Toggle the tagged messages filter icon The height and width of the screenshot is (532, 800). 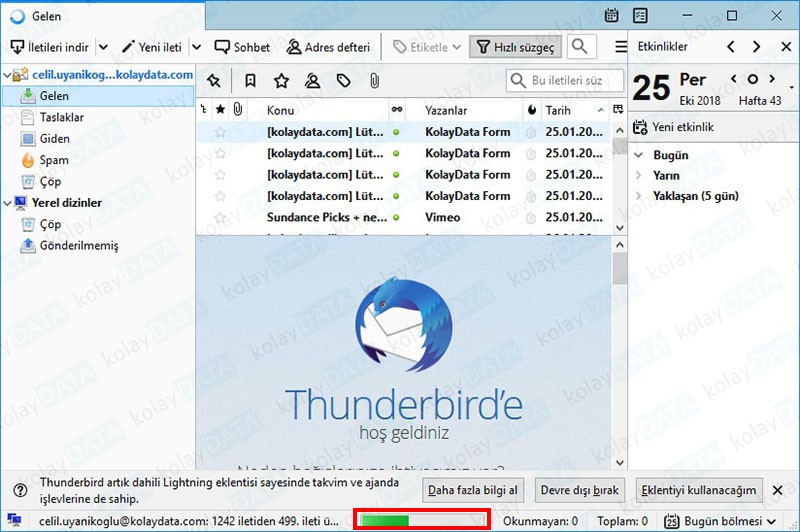(x=343, y=81)
